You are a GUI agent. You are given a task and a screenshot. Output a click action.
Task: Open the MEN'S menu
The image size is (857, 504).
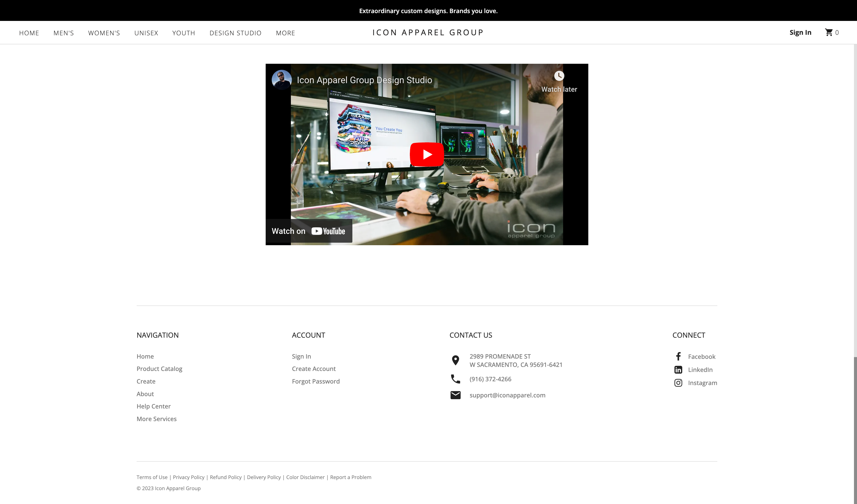click(64, 33)
